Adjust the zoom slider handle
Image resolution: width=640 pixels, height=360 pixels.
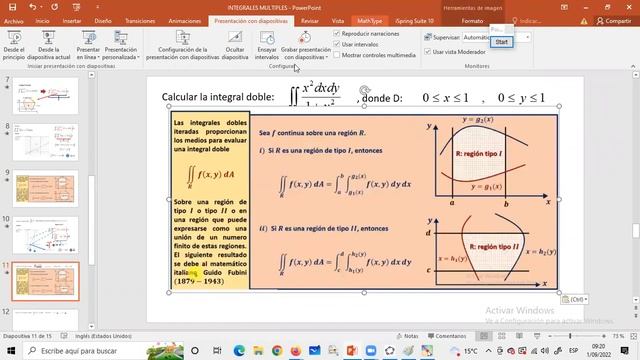point(570,336)
